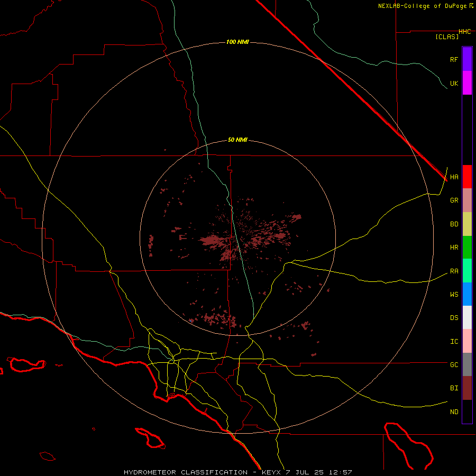The width and height of the screenshot is (476, 476).
Task: Click the ND legend label
Action: pyautogui.click(x=454, y=412)
